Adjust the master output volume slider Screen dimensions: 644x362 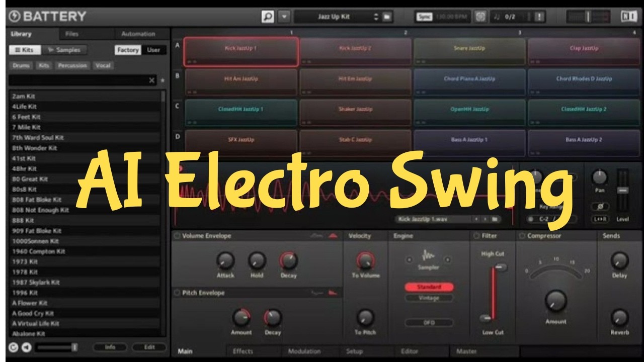pos(588,17)
